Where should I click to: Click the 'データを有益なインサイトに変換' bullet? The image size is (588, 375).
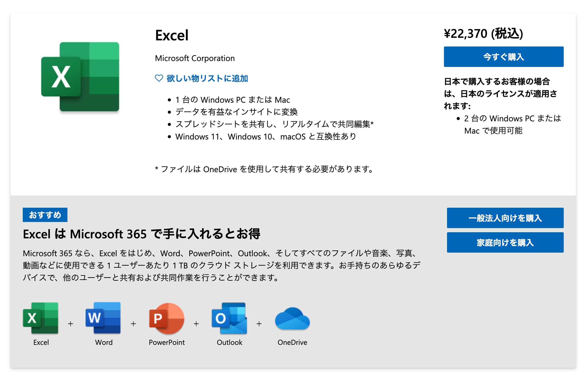[x=237, y=112]
